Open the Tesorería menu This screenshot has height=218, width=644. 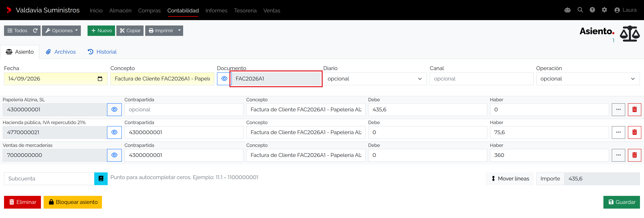click(x=245, y=11)
